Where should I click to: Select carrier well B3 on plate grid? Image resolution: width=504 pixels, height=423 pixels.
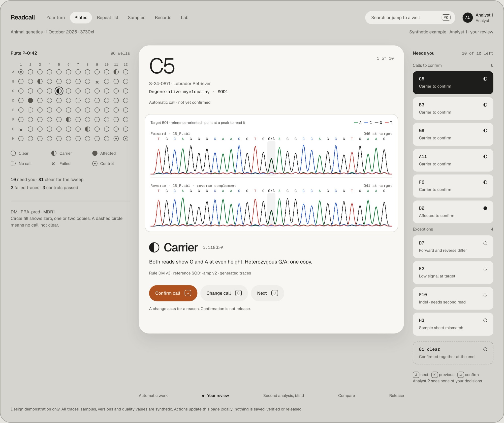click(40, 81)
